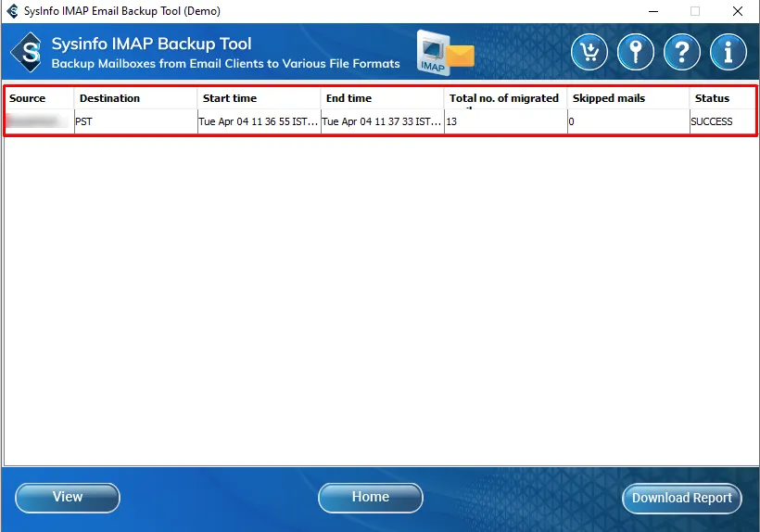Click the Total no. of migrated header
This screenshot has width=760, height=532.
click(505, 98)
